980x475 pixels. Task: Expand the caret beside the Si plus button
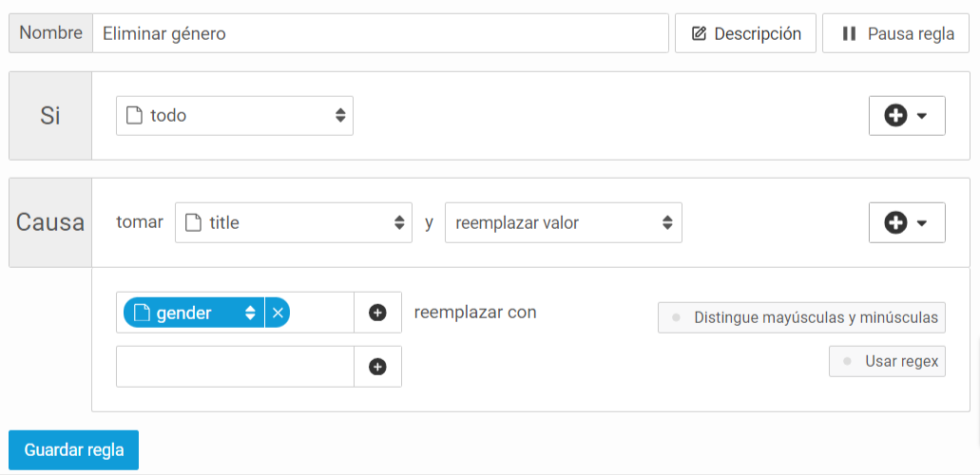coord(921,116)
